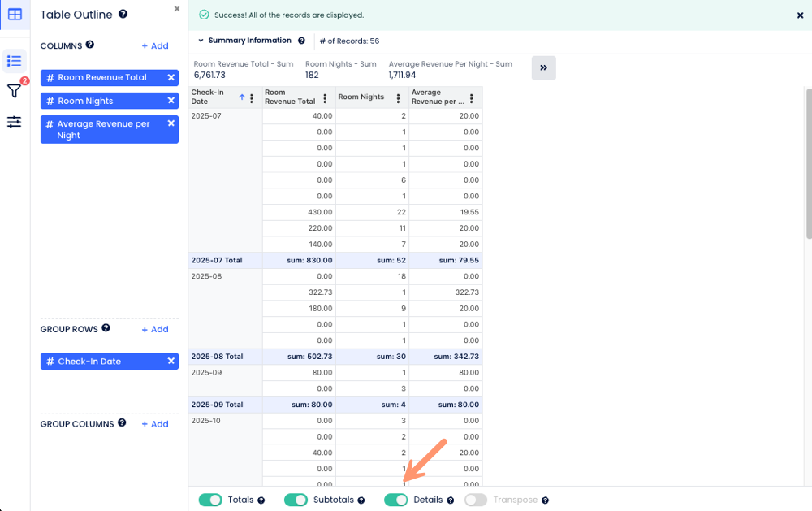The width and height of the screenshot is (812, 511).
Task: Toggle the Totals switch
Action: coord(210,500)
